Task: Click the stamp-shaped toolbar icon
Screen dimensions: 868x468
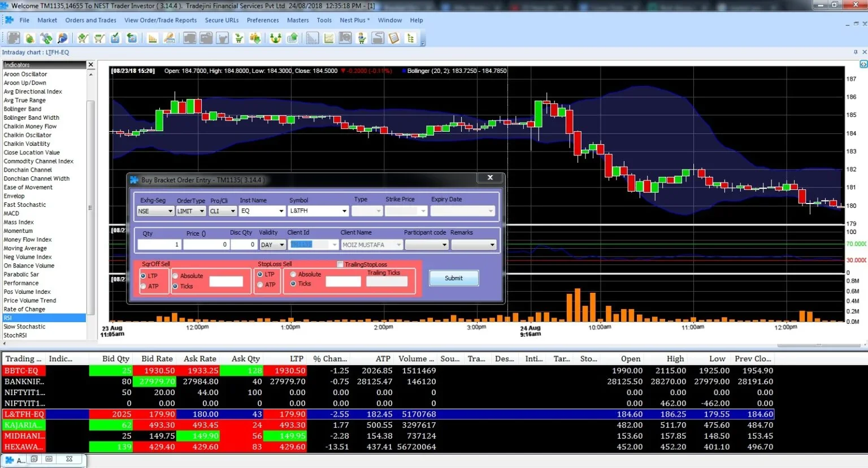Action: pyautogui.click(x=169, y=38)
